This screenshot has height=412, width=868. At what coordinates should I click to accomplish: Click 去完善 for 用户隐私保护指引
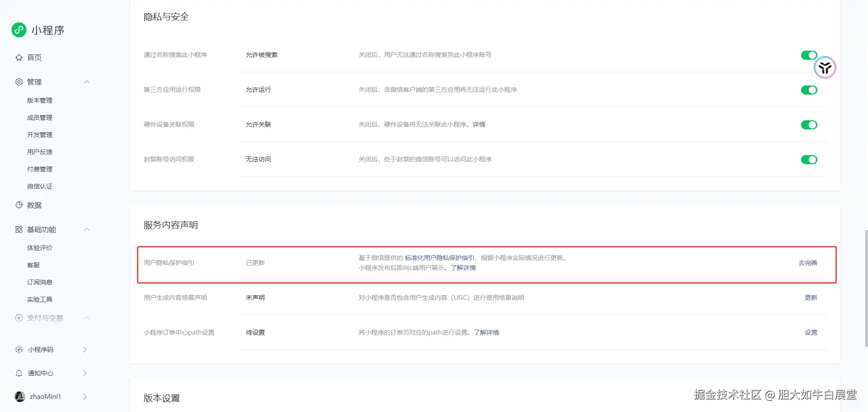pos(808,263)
